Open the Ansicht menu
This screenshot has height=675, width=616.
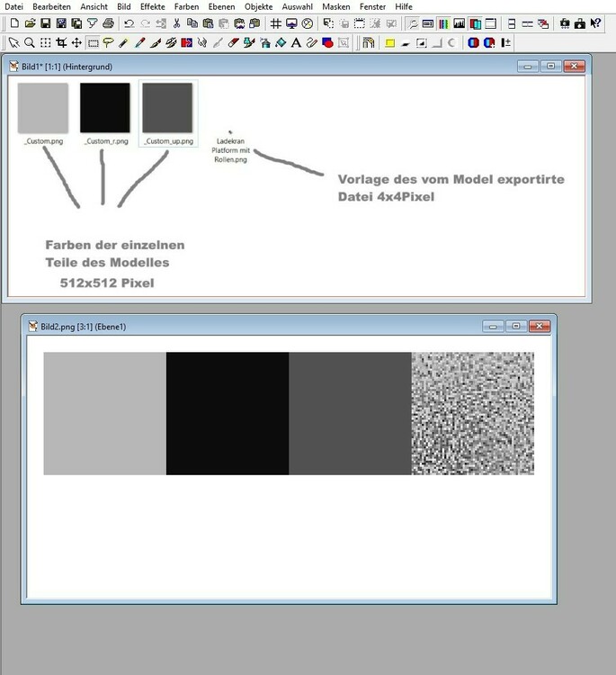click(x=94, y=7)
